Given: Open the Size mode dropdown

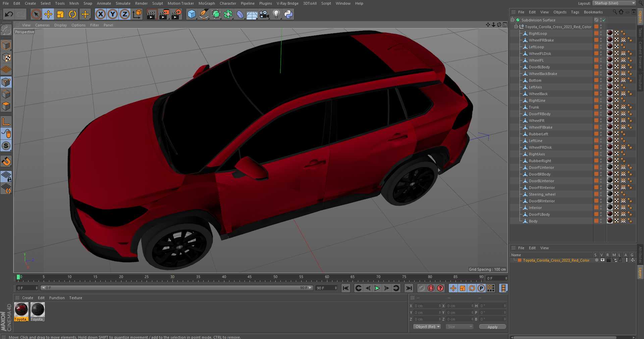Looking at the screenshot, I should pos(459,327).
